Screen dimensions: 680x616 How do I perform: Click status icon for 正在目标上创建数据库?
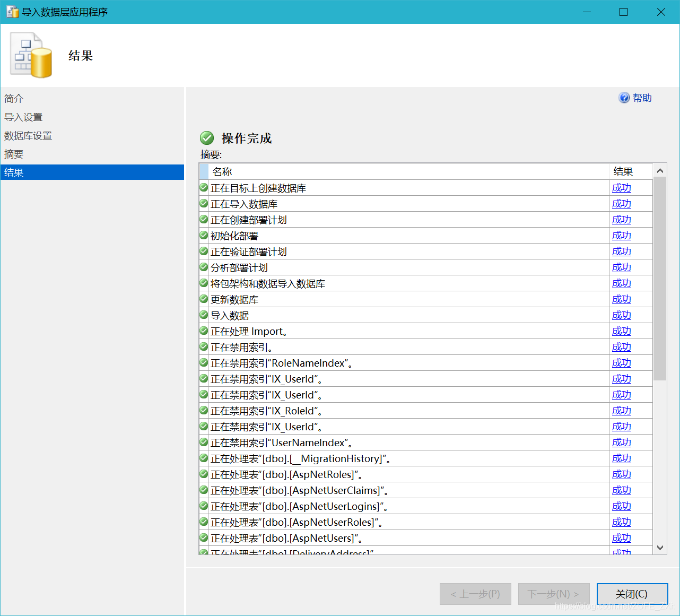204,187
